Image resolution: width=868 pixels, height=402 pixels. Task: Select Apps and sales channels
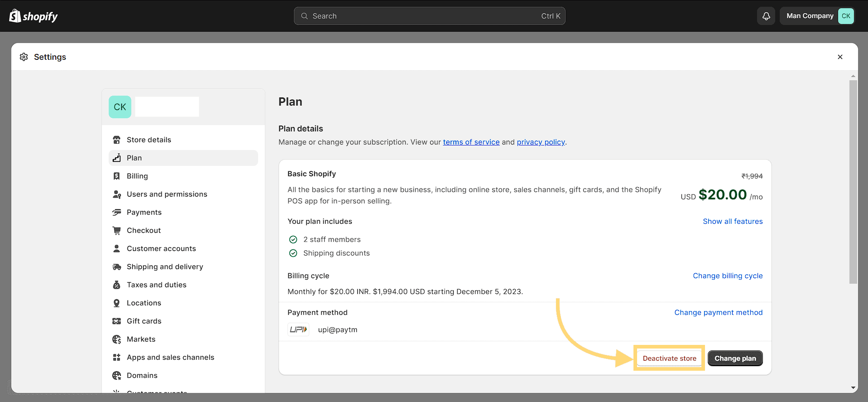click(170, 357)
